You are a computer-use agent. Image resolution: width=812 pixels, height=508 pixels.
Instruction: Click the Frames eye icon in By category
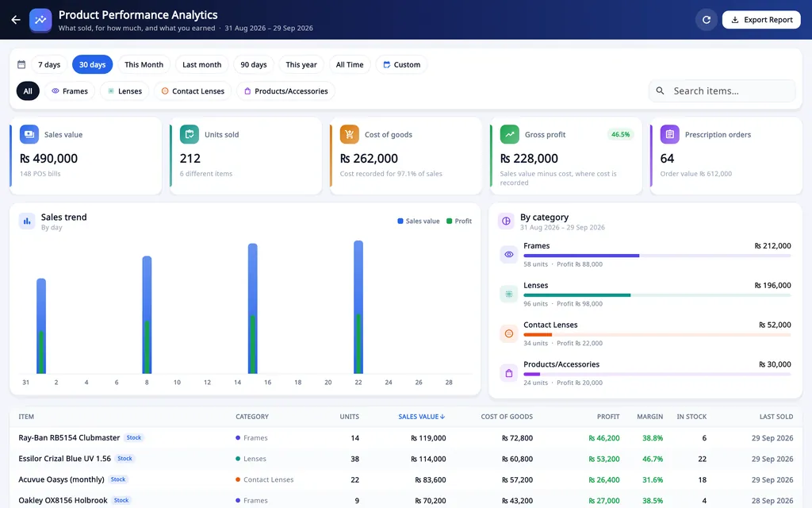[x=509, y=255]
